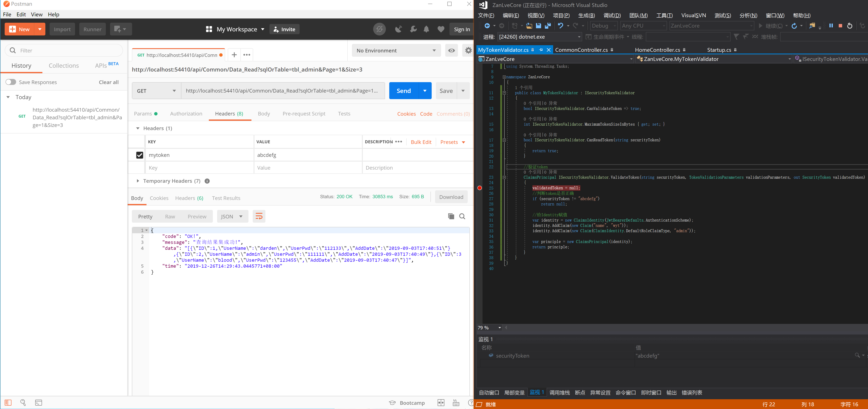Open the JSON format dropdown

pyautogui.click(x=233, y=216)
